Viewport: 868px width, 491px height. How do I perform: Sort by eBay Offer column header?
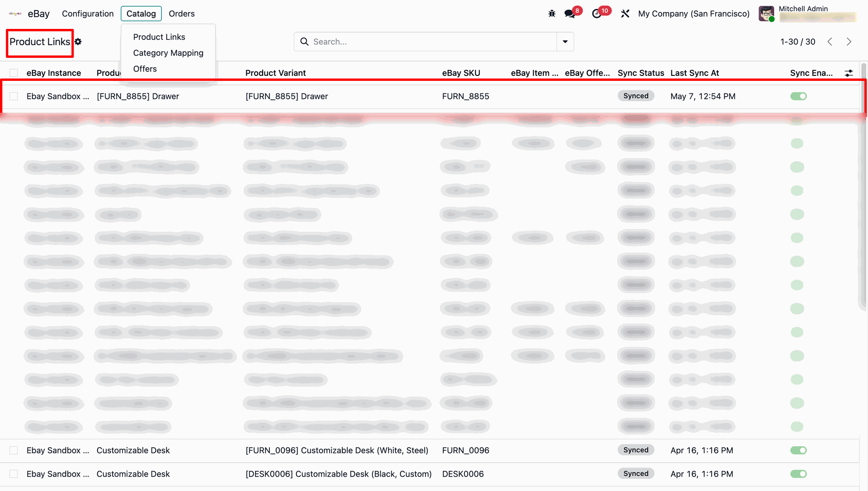[587, 73]
